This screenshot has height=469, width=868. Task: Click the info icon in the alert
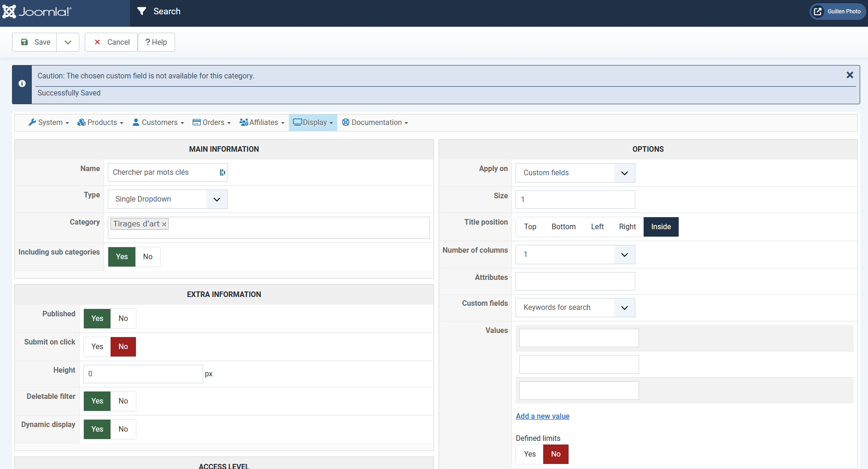point(22,83)
